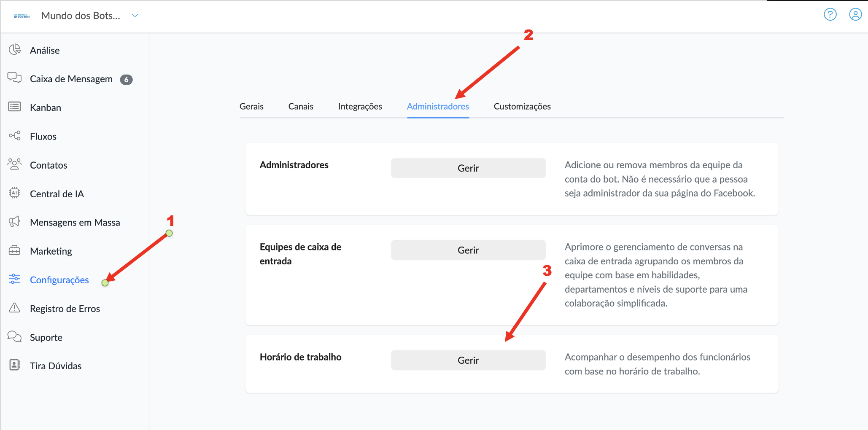The width and height of the screenshot is (868, 430).
Task: Expand the Mundo dos Bots account dropdown
Action: click(135, 16)
